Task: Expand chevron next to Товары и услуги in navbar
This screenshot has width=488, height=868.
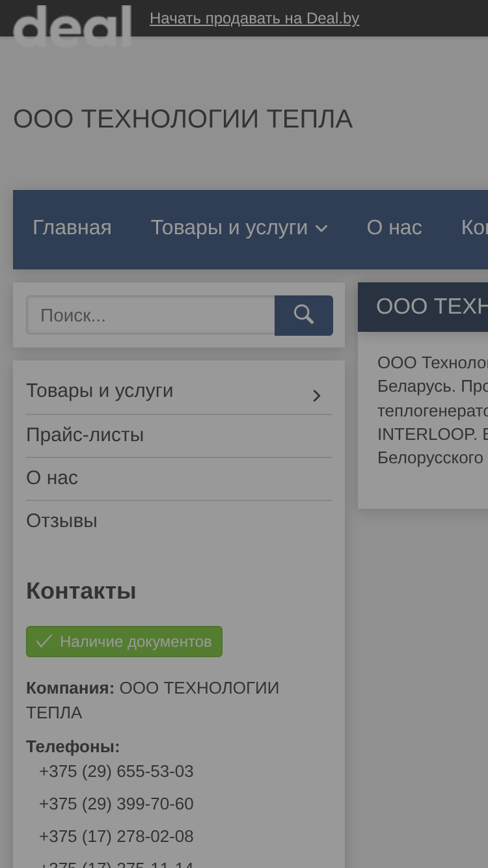Action: pos(321,228)
